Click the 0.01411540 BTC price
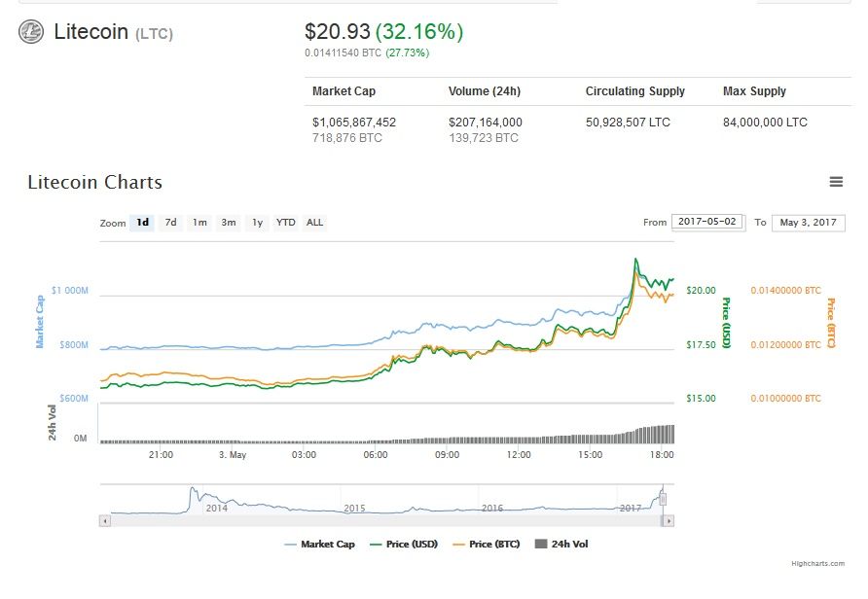 pyautogui.click(x=343, y=53)
